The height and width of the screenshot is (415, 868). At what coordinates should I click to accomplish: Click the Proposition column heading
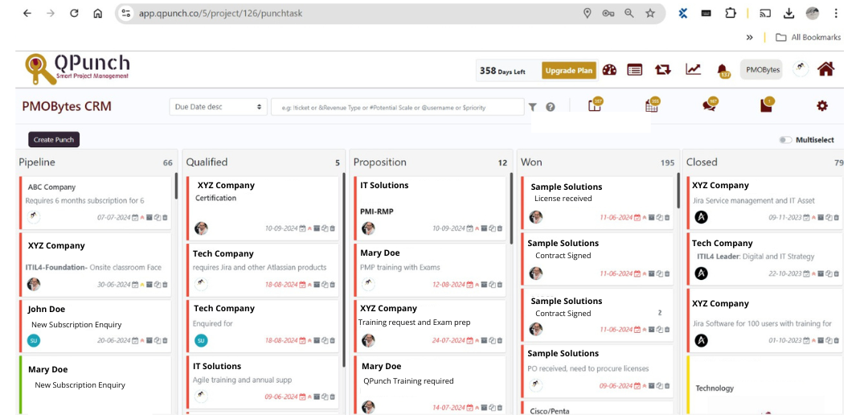379,162
